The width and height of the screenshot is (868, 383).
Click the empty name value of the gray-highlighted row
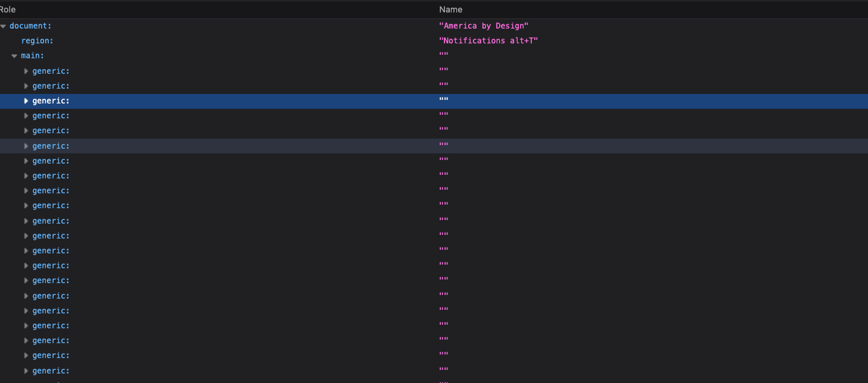[443, 146]
